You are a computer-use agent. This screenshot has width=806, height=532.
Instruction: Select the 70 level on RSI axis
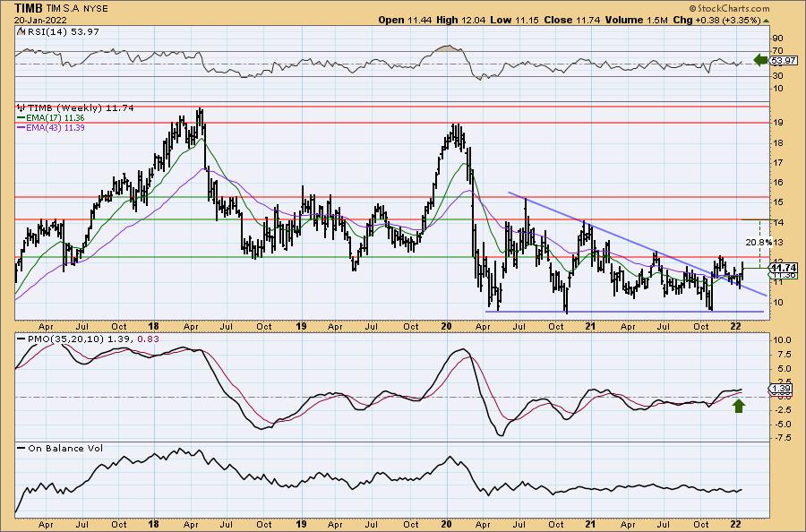[777, 50]
